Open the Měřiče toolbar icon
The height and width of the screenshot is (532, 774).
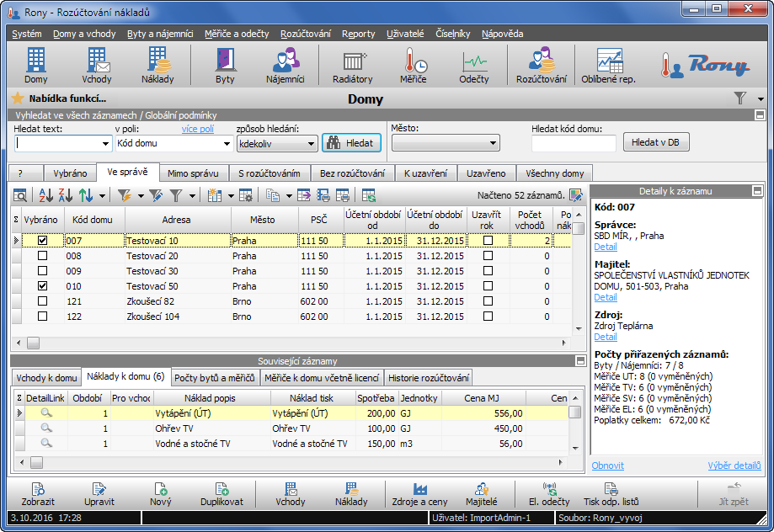click(414, 65)
